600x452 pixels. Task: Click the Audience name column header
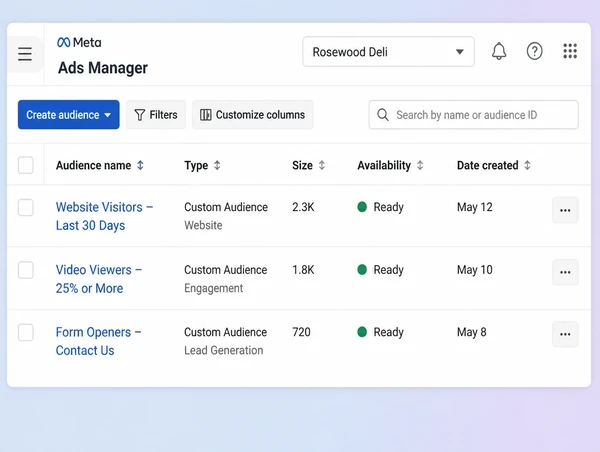pos(93,165)
